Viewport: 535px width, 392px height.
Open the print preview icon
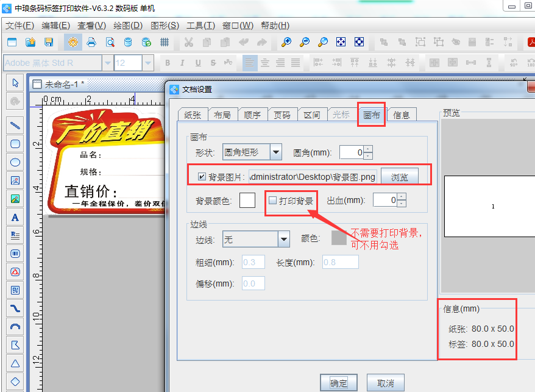click(x=110, y=43)
